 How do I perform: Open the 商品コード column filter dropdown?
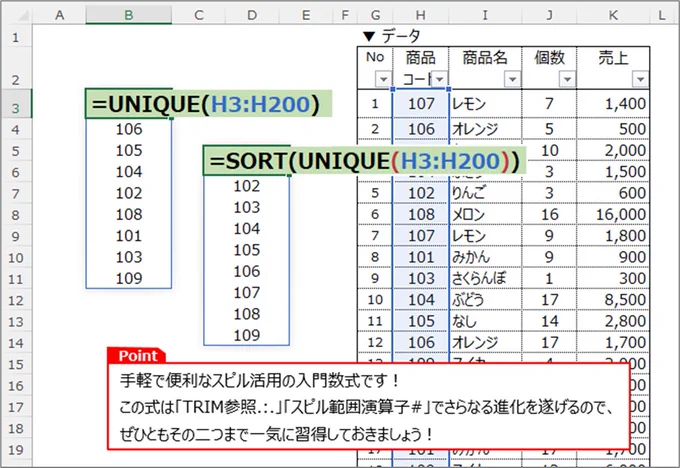[439, 79]
